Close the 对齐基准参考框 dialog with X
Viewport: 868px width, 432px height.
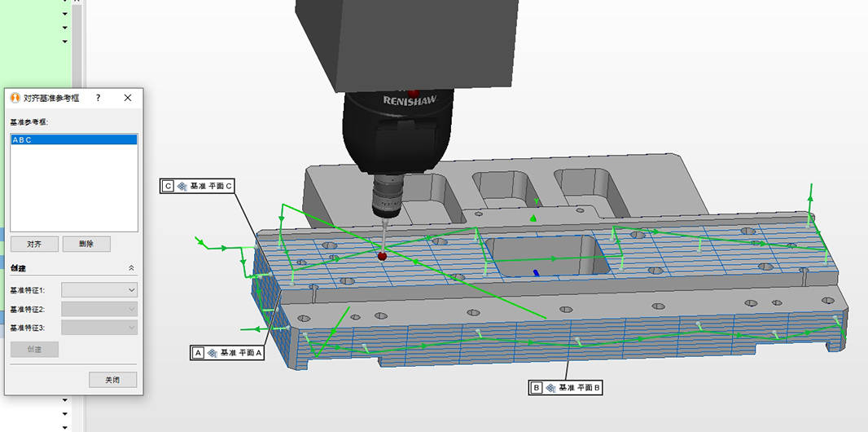coord(128,98)
